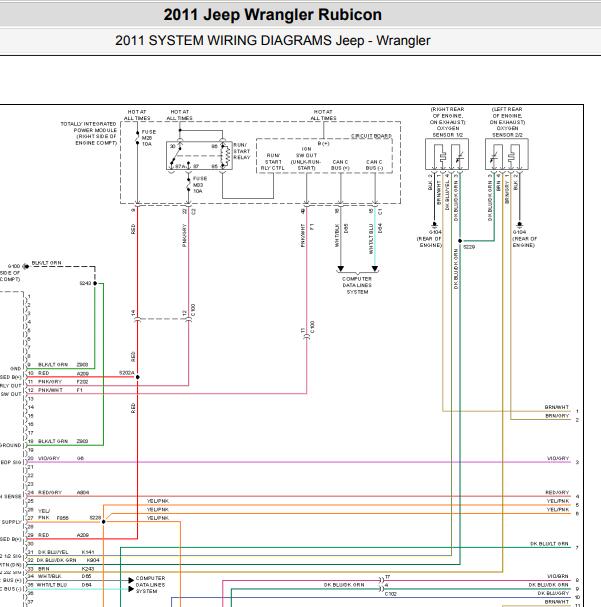Click the Run/Start Relay symbol
This screenshot has width=601, height=607.
pos(199,156)
